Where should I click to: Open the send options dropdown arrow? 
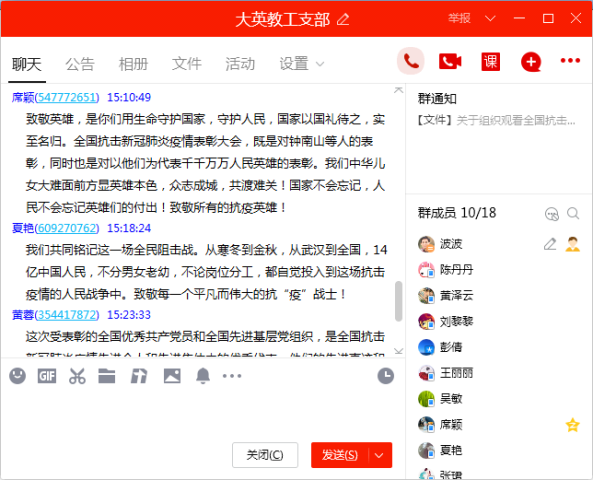click(x=379, y=455)
